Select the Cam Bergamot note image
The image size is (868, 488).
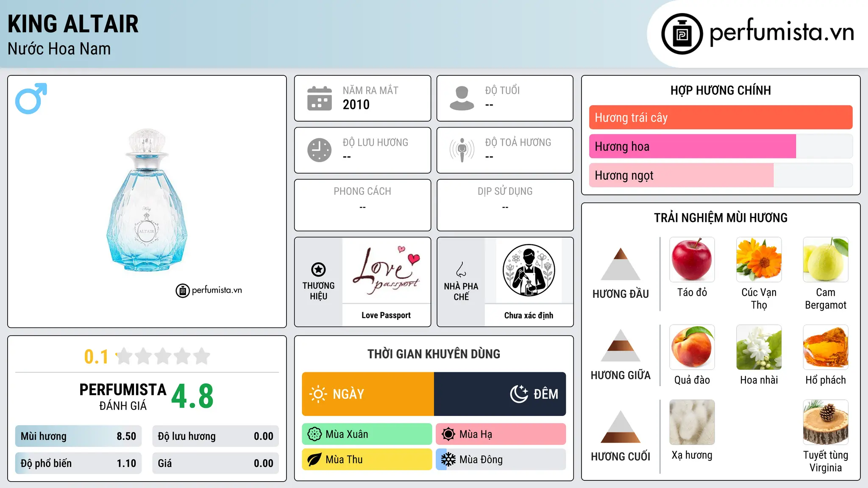826,260
